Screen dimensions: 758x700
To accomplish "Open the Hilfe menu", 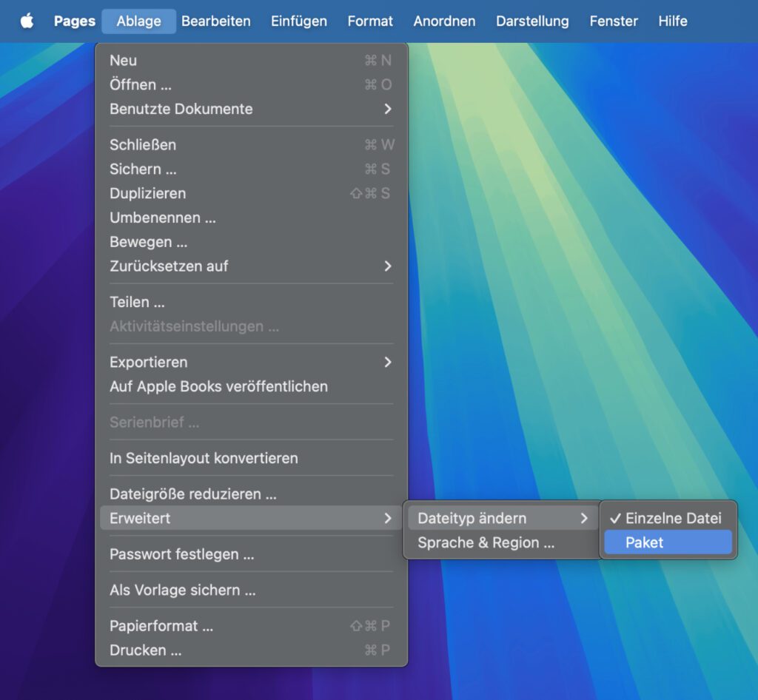I will tap(672, 21).
